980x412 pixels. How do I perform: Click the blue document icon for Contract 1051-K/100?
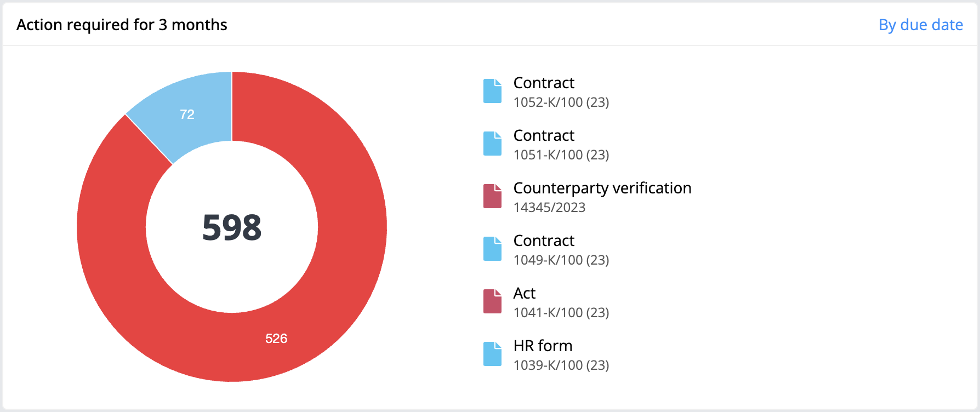point(492,144)
